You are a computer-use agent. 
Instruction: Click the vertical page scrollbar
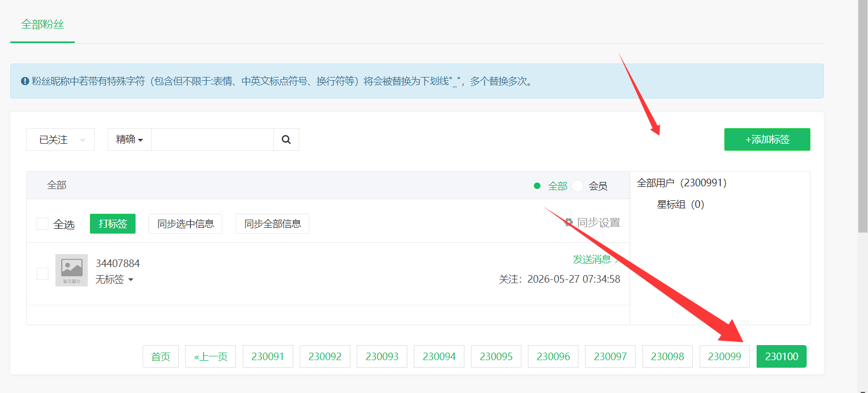click(863, 116)
